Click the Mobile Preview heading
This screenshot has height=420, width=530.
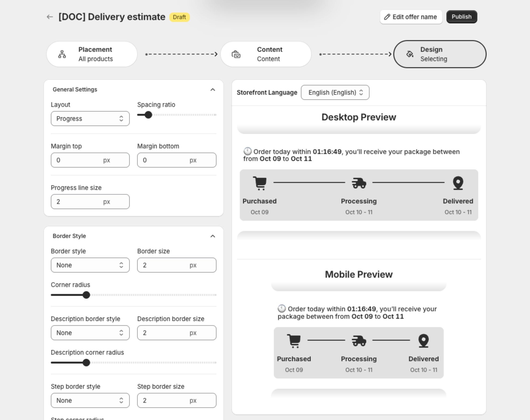tap(359, 274)
